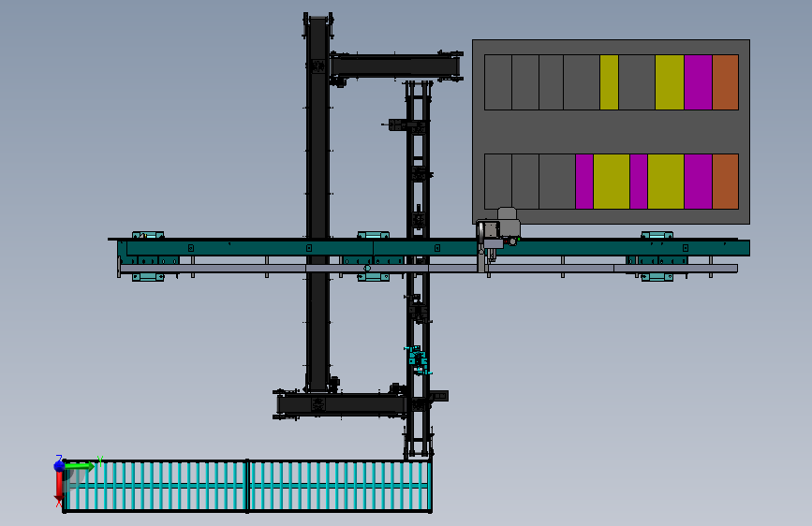Select the narrow magenta block between the lower yellow blocks
The height and width of the screenshot is (526, 812).
point(639,182)
